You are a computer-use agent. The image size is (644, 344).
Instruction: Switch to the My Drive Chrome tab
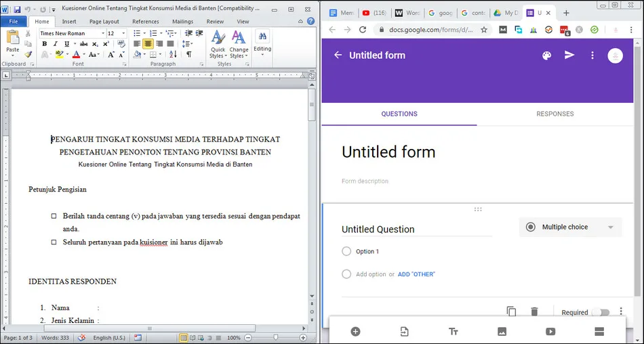(506, 13)
